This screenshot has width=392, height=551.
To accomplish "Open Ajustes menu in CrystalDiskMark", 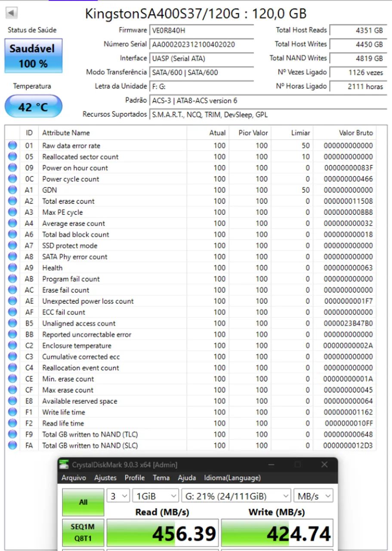I will (105, 478).
